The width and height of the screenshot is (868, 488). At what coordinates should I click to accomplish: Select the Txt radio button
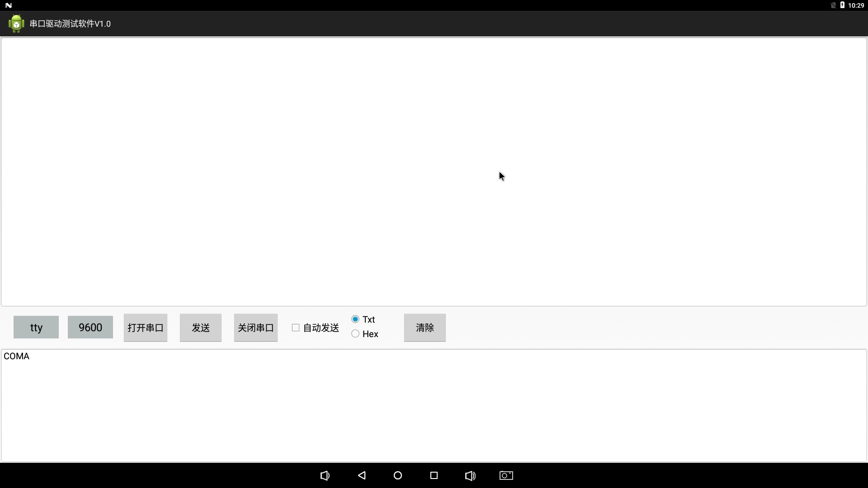pos(354,319)
